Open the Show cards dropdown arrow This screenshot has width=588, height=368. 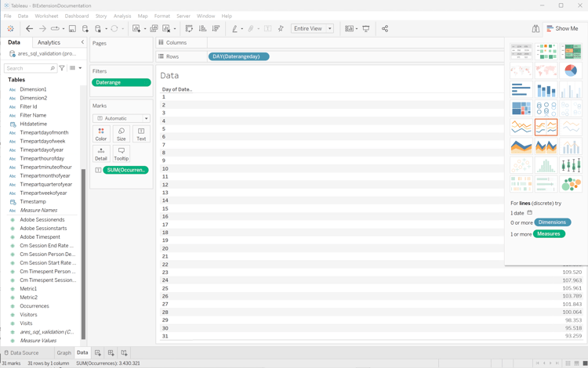[357, 29]
